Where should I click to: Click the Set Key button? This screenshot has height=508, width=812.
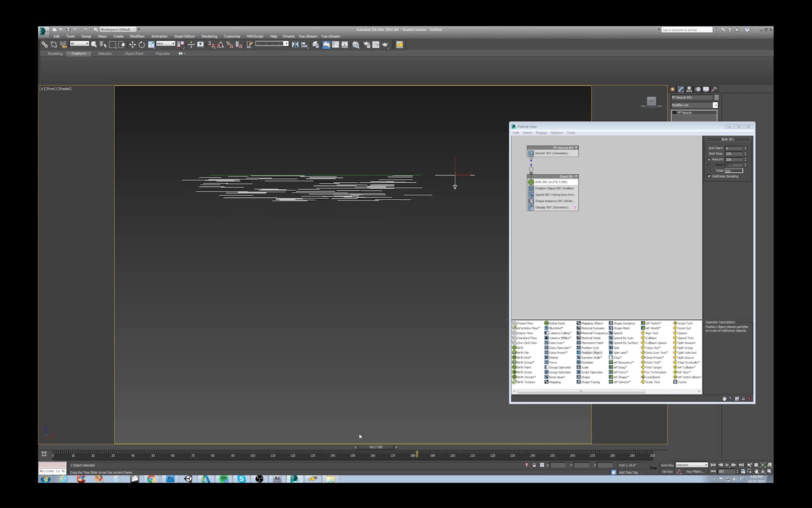tap(667, 472)
